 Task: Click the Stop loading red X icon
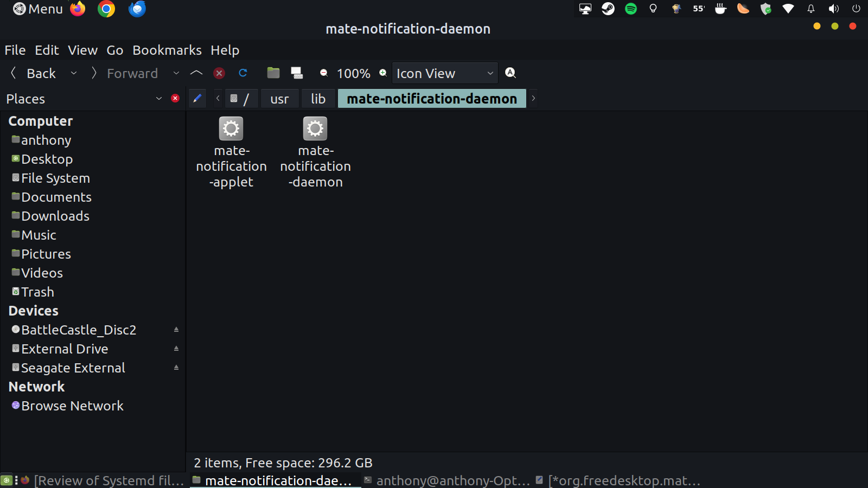coord(219,73)
